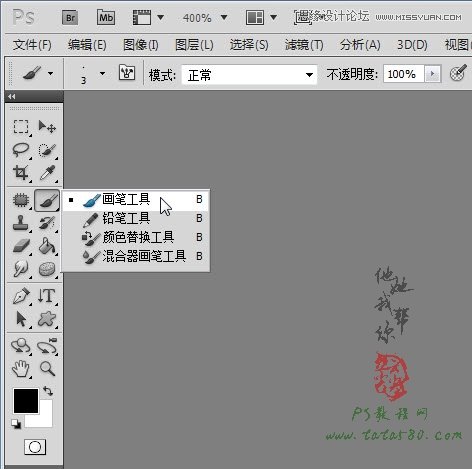472x469 pixels.
Task: Toggle Quick Mask mode
Action: point(35,447)
